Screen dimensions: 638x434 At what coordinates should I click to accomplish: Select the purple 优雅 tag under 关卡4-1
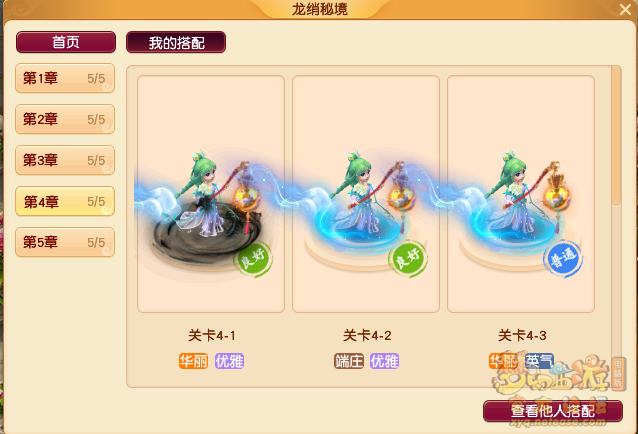pyautogui.click(x=229, y=361)
